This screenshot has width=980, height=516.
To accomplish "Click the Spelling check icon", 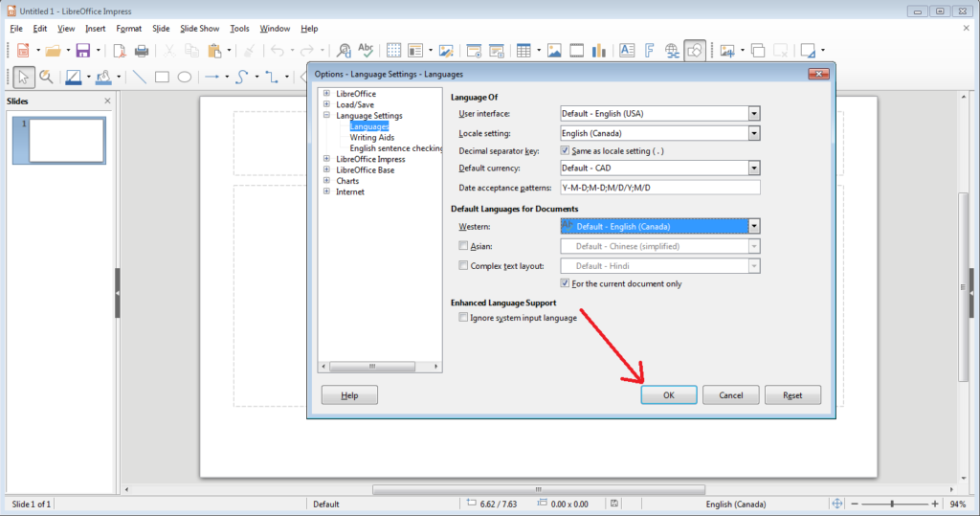I will tap(366, 51).
